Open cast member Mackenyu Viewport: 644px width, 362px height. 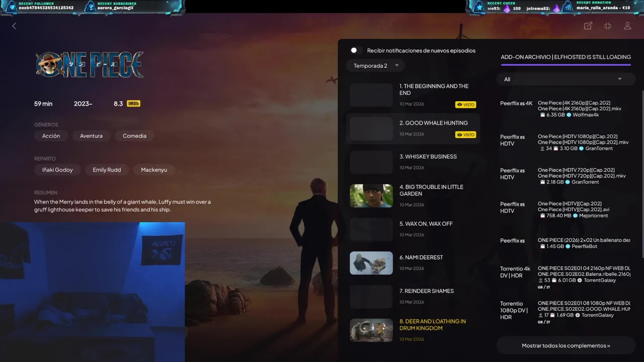click(x=154, y=170)
